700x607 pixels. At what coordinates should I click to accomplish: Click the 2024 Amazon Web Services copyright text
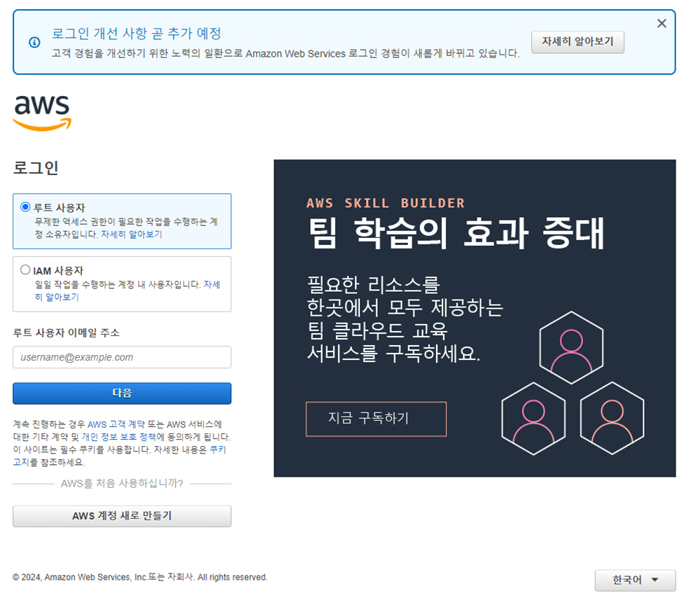[140, 577]
